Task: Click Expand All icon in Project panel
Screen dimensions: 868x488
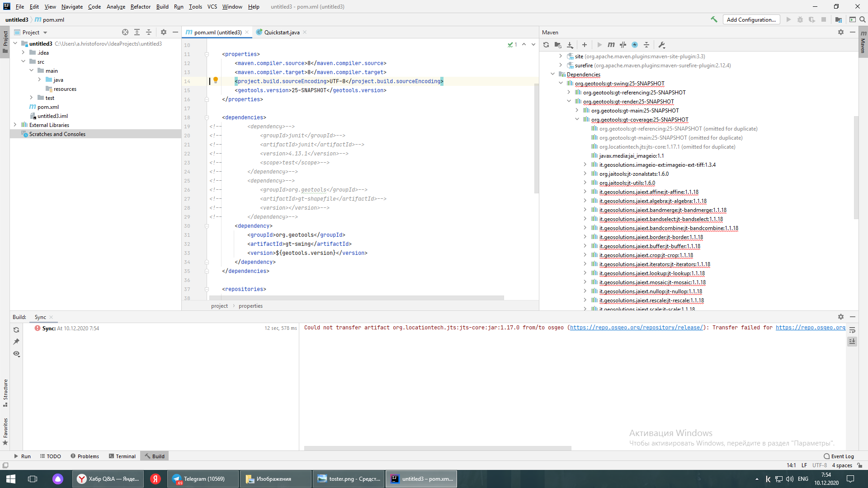Action: tap(137, 32)
